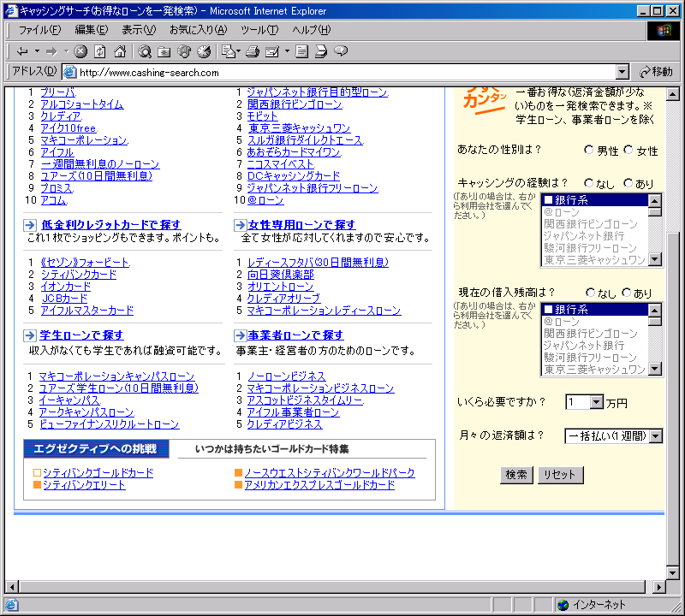The height and width of the screenshot is (616, 685).
Task: Click the Edit page toolbar icon
Action: click(272, 51)
